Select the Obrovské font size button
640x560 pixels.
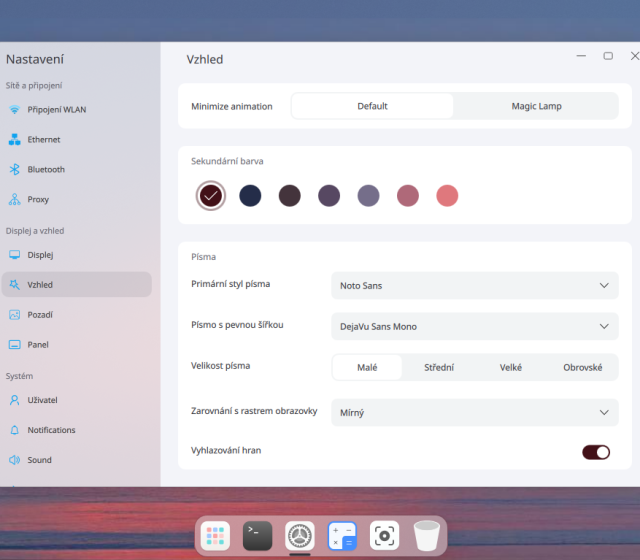pos(582,368)
